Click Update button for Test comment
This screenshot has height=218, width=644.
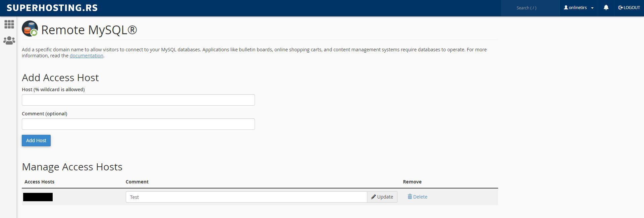[x=382, y=197]
